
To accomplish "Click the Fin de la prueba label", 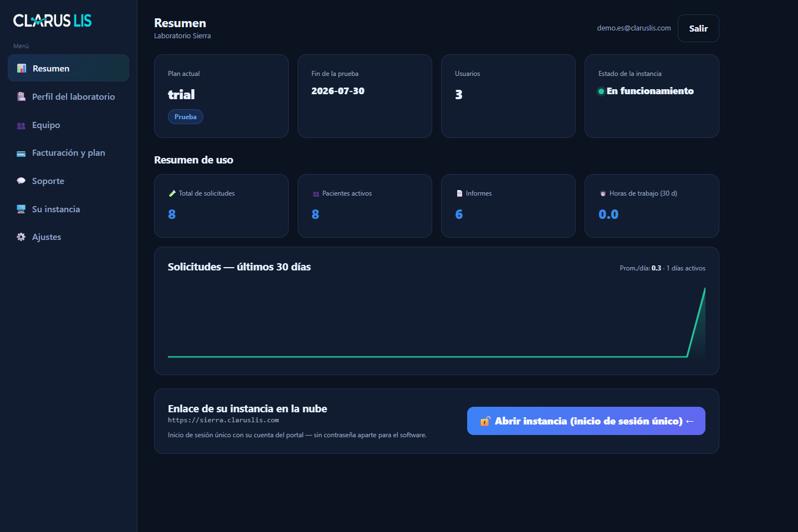I will point(335,74).
